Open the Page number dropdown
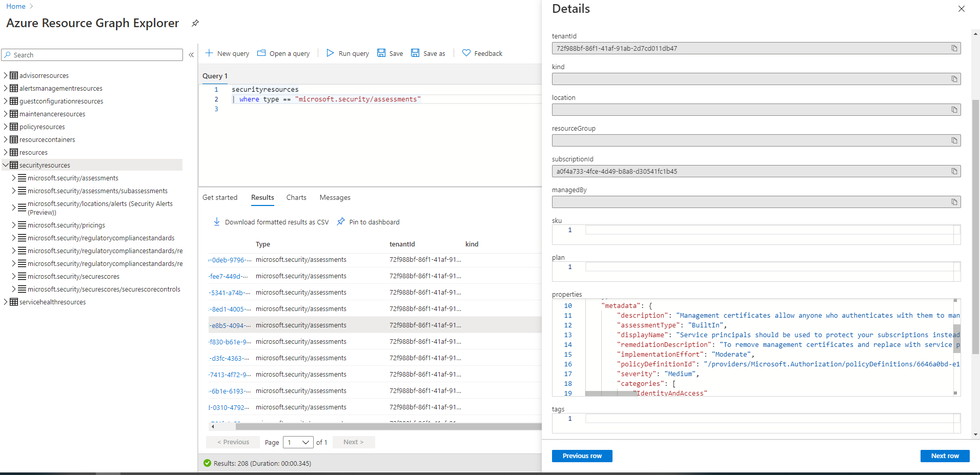This screenshot has width=980, height=475. 298,442
